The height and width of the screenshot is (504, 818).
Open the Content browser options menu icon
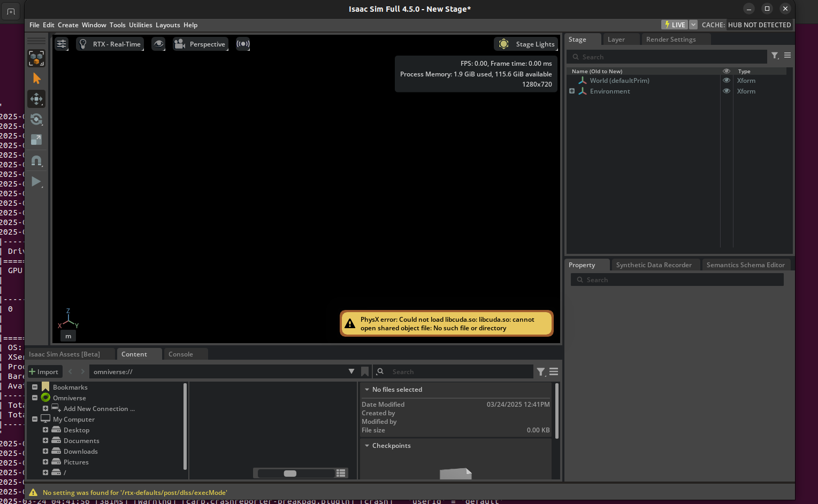point(554,371)
